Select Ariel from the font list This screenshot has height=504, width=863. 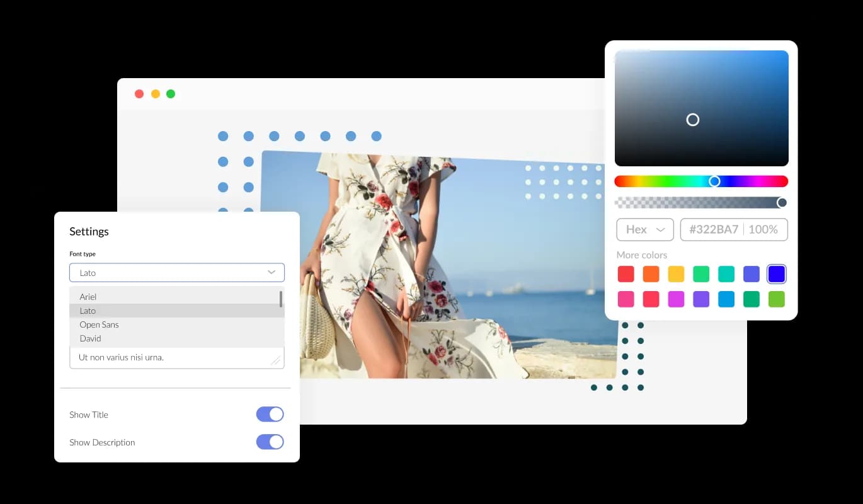[x=88, y=297]
